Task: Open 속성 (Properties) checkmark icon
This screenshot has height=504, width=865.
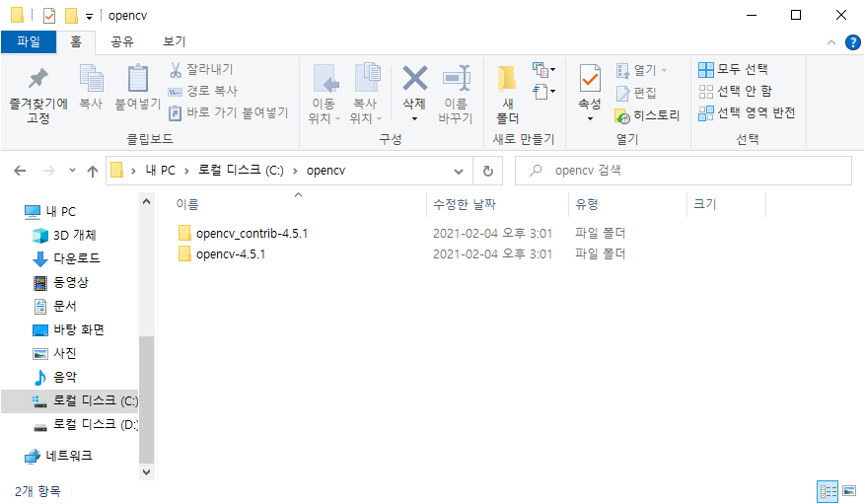Action: pyautogui.click(x=590, y=79)
